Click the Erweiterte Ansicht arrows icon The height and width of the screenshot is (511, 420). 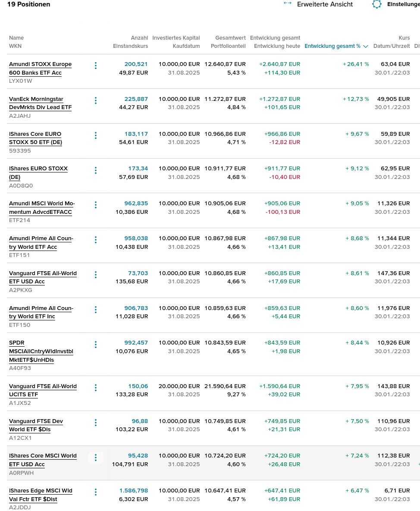click(287, 3)
